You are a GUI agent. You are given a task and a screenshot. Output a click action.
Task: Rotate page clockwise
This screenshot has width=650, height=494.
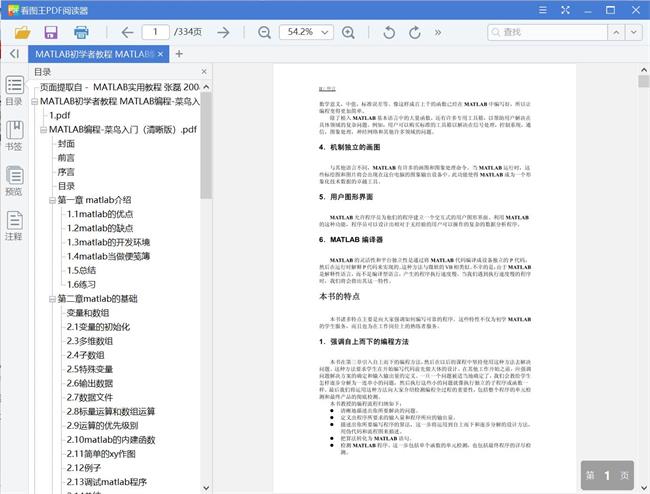coord(415,32)
